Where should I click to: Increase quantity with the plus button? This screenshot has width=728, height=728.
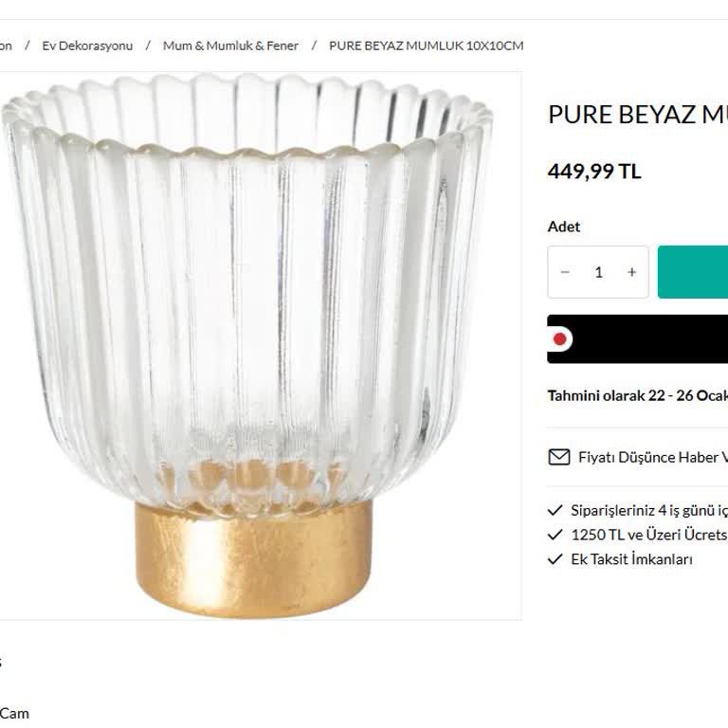pos(632,272)
